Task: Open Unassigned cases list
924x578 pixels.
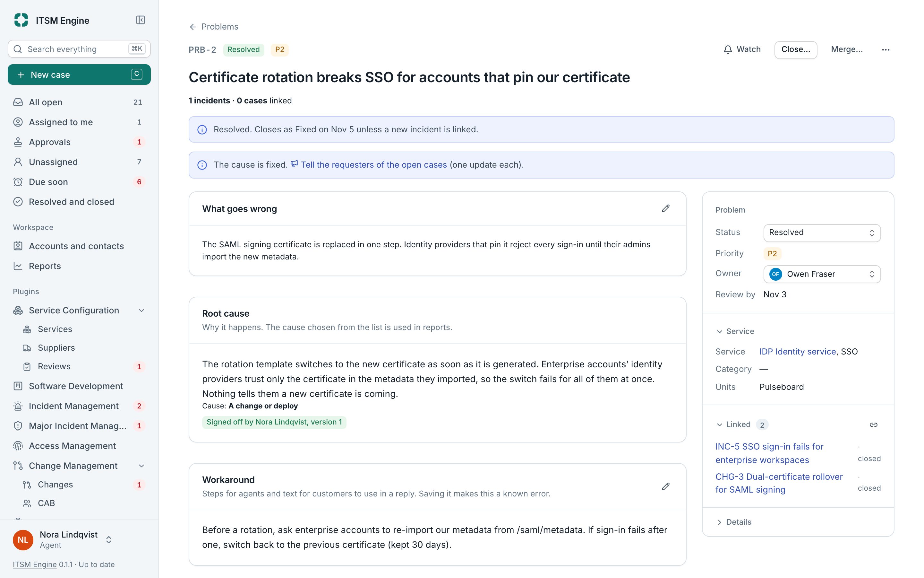Action: click(79, 162)
